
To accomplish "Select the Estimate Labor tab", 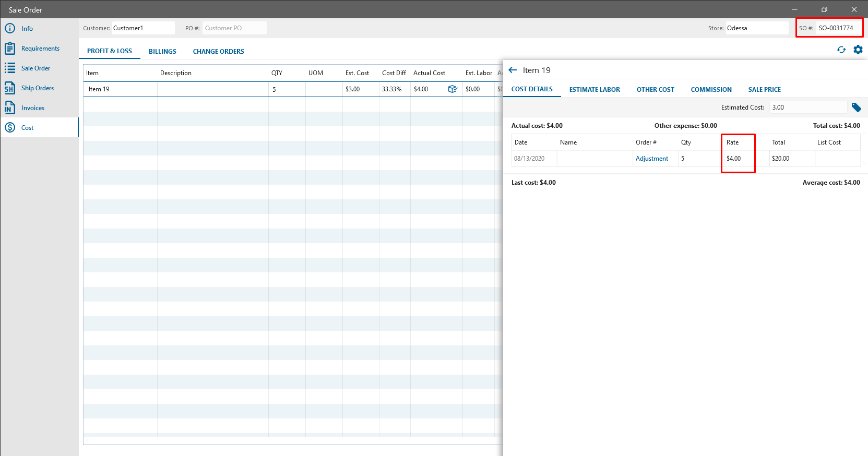I will point(594,90).
